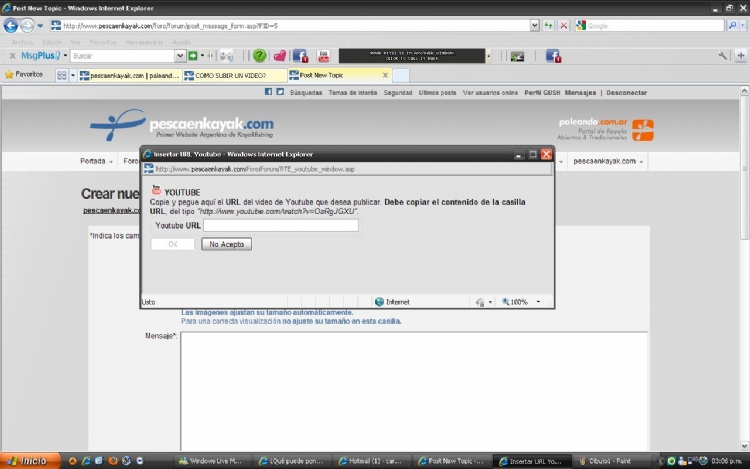Click the red Stop loading icon
750x469 pixels.
[564, 26]
